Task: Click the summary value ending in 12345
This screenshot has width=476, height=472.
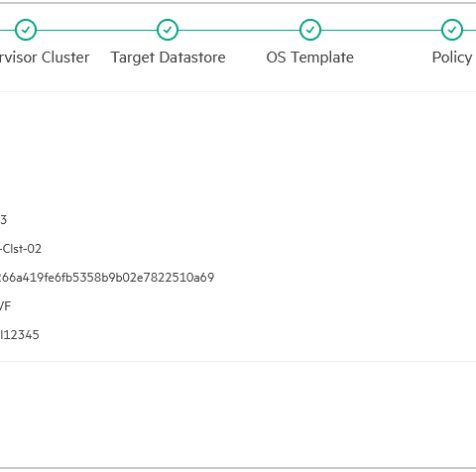Action: (x=20, y=335)
